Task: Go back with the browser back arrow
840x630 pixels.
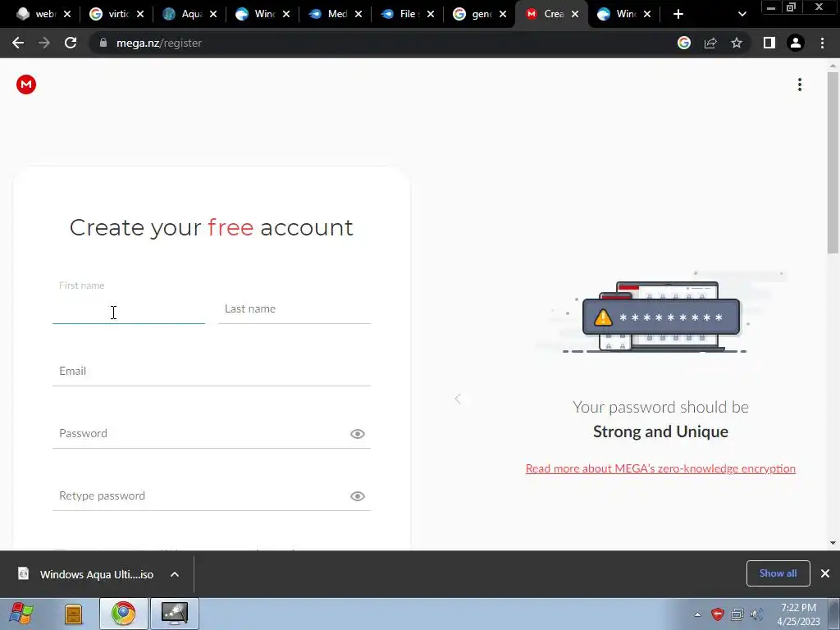Action: tap(18, 43)
